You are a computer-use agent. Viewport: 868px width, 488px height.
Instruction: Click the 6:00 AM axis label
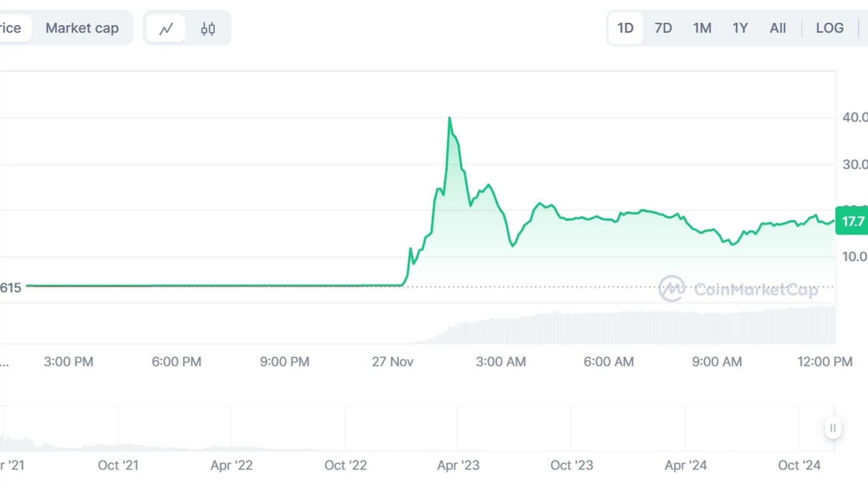609,362
